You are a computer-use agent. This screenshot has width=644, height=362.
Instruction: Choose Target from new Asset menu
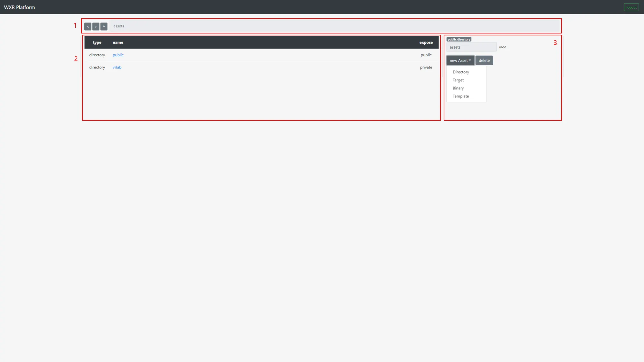458,80
